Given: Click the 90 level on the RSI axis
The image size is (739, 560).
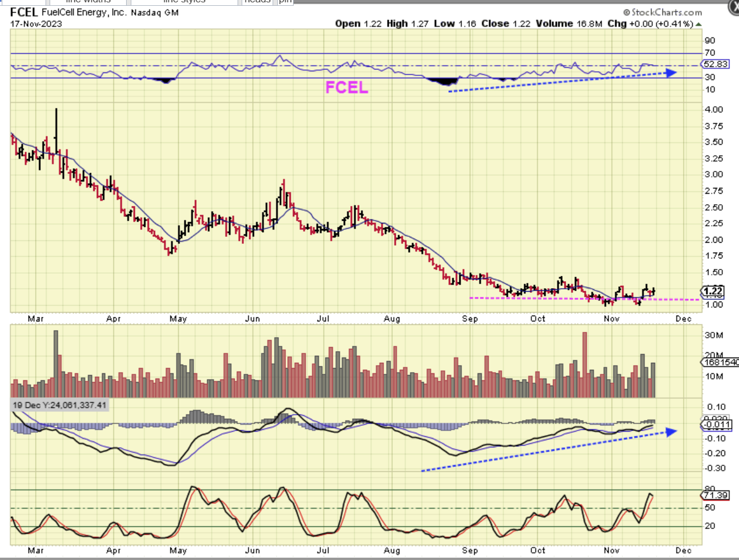Looking at the screenshot, I should click(710, 40).
